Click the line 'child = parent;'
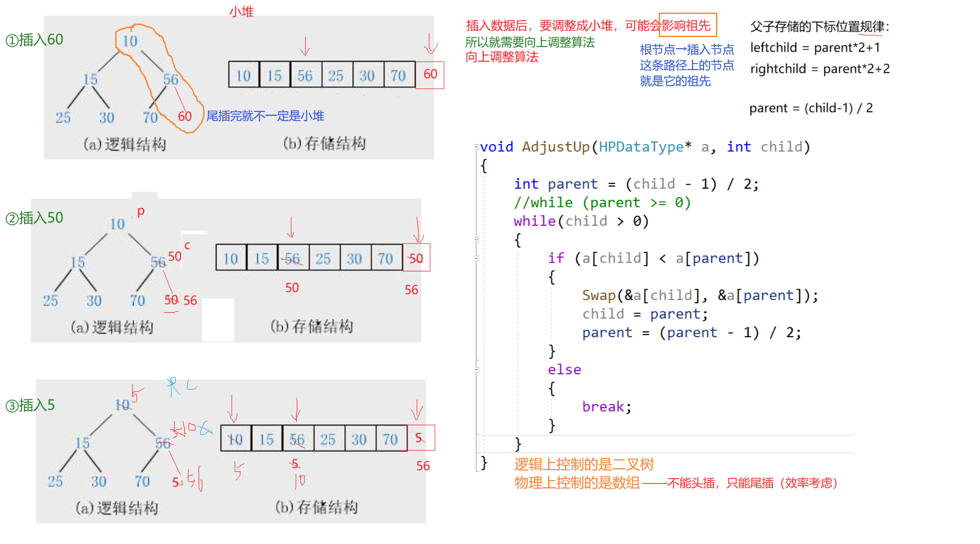Screen dimensions: 980x544 pos(645,314)
